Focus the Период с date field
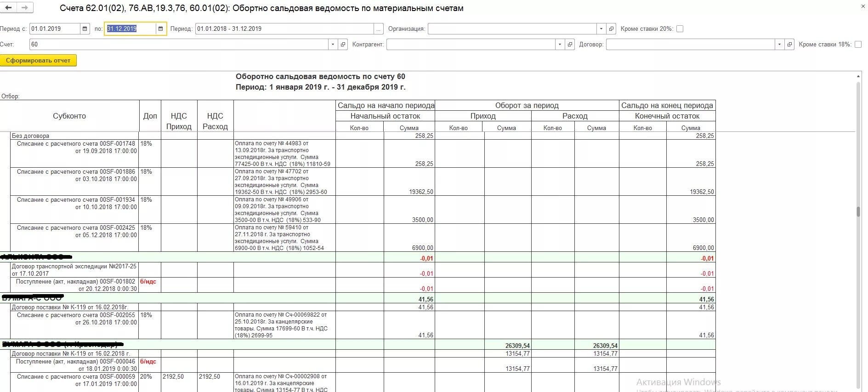868x392 pixels. 55,28
